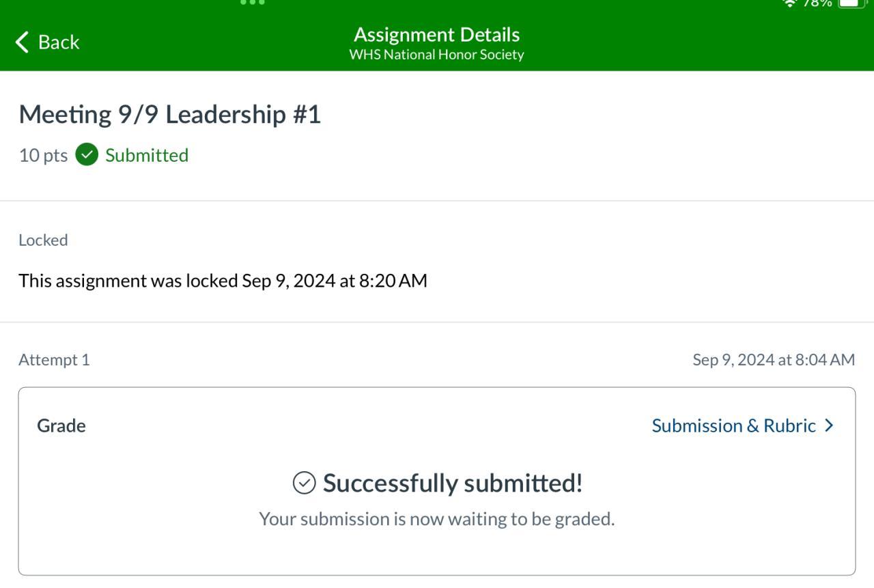
Task: Open the multitasking three-dots menu
Action: (x=253, y=3)
